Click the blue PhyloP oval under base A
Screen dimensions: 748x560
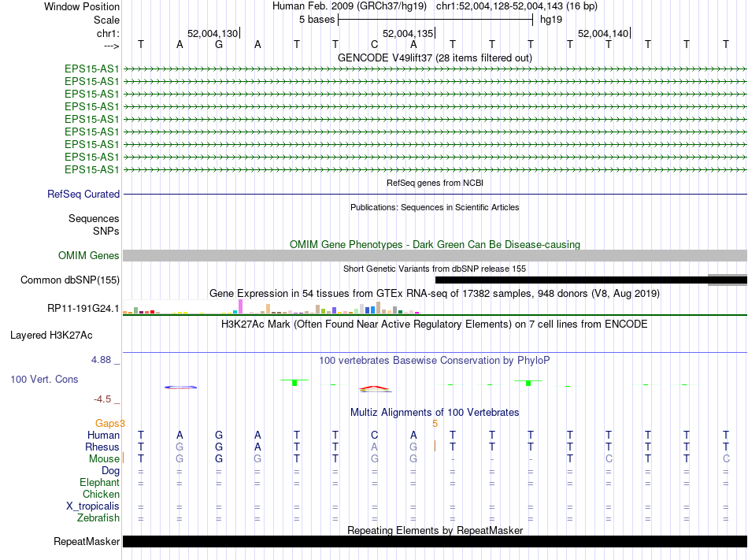click(x=180, y=388)
